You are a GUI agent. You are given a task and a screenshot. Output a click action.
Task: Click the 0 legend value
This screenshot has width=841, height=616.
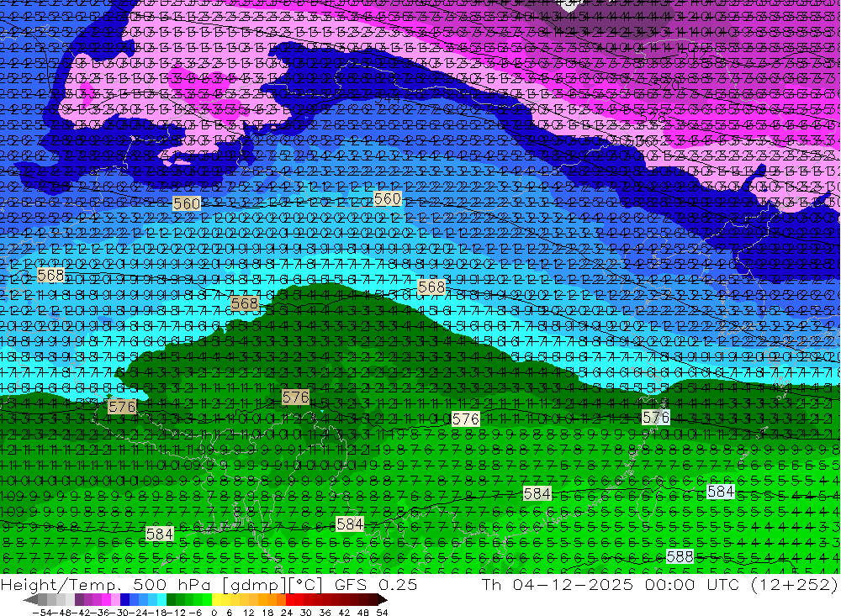[214, 613]
